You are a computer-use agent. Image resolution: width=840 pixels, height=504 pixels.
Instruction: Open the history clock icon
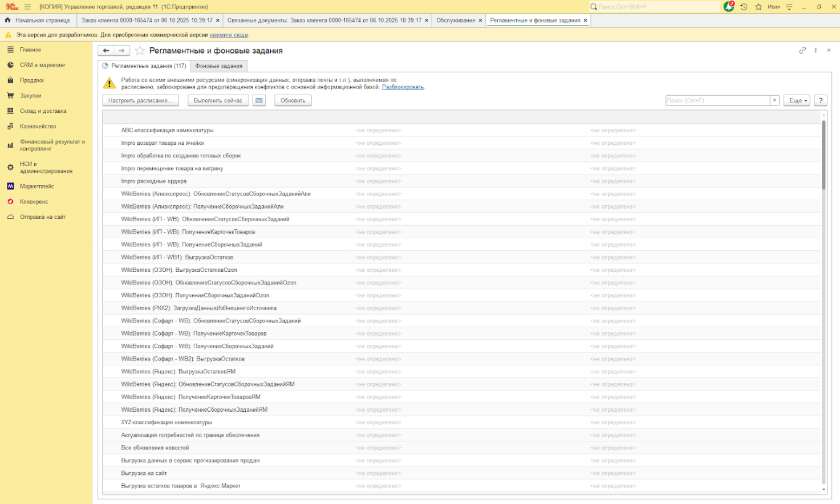tap(744, 7)
